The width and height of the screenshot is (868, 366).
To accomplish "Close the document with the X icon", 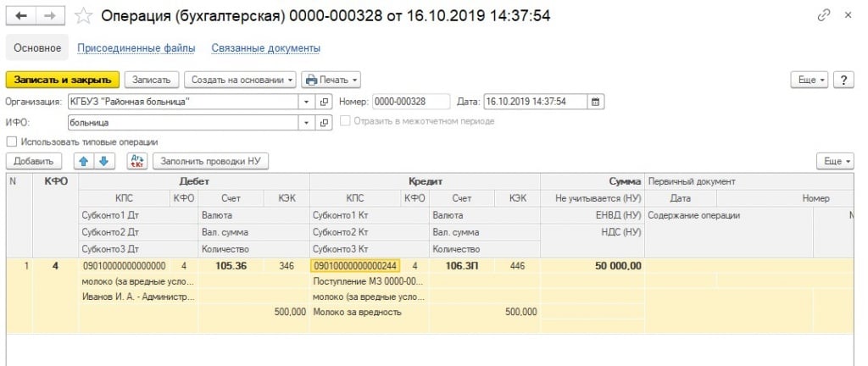I will [x=848, y=15].
